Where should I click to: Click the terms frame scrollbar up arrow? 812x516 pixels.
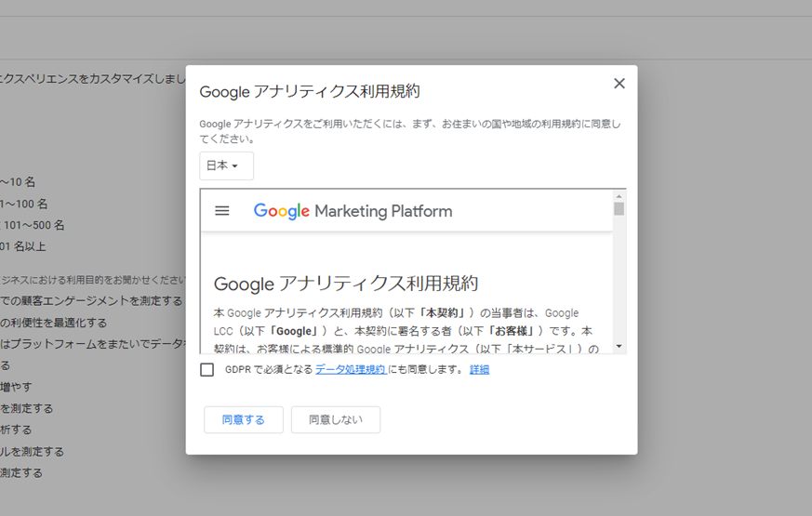(619, 196)
